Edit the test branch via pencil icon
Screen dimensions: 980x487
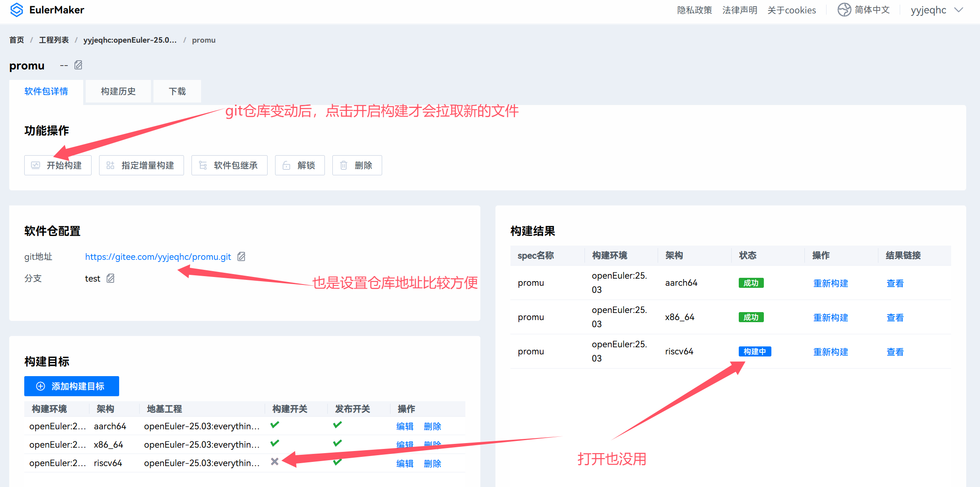coord(110,278)
